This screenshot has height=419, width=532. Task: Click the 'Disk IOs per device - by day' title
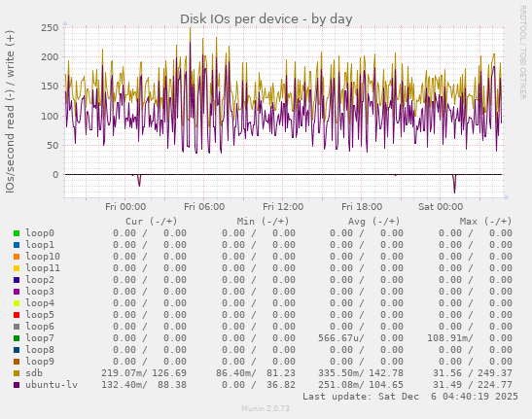pos(266,19)
